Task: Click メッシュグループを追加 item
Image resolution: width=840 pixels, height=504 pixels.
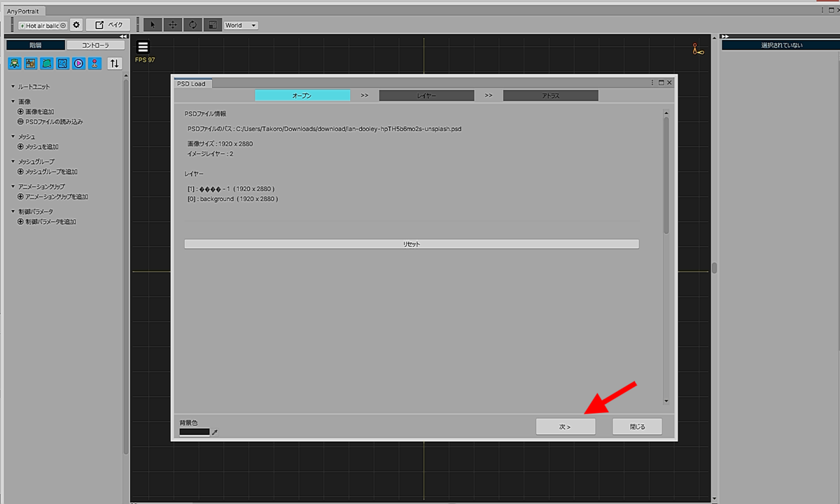Action: [48, 171]
